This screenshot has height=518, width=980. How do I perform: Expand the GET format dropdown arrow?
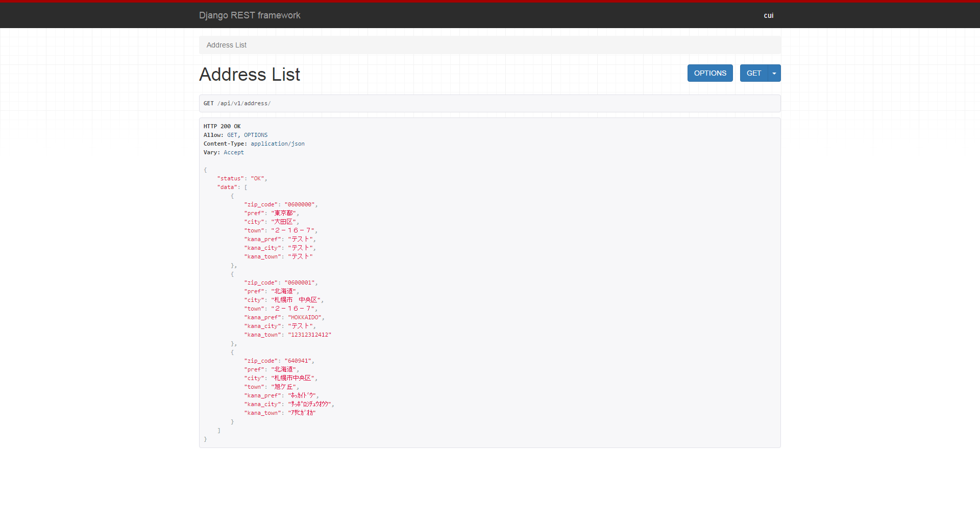point(774,73)
